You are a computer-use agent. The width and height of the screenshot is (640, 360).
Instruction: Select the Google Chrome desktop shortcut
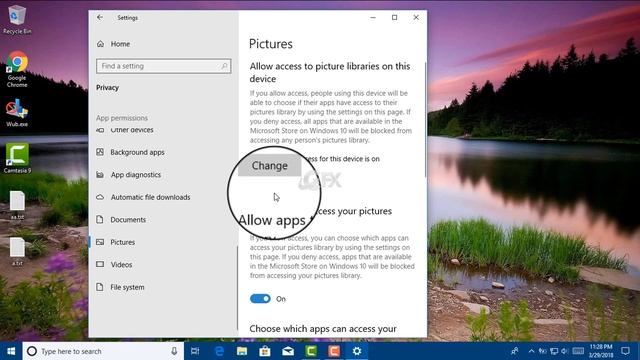pos(17,69)
